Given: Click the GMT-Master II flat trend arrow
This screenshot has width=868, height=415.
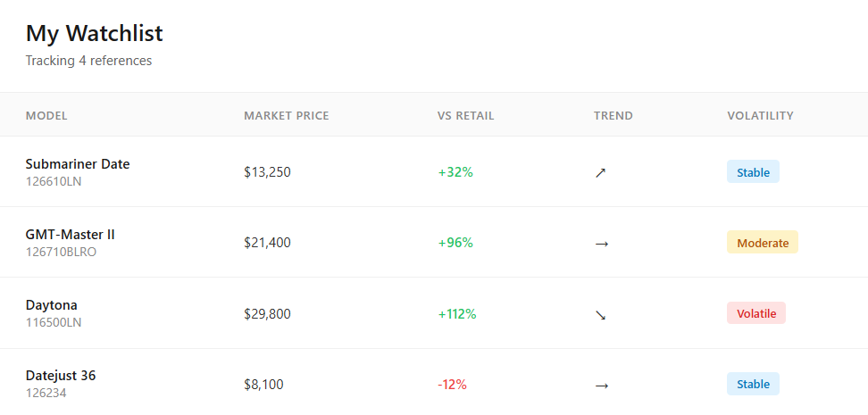Looking at the screenshot, I should [x=601, y=243].
